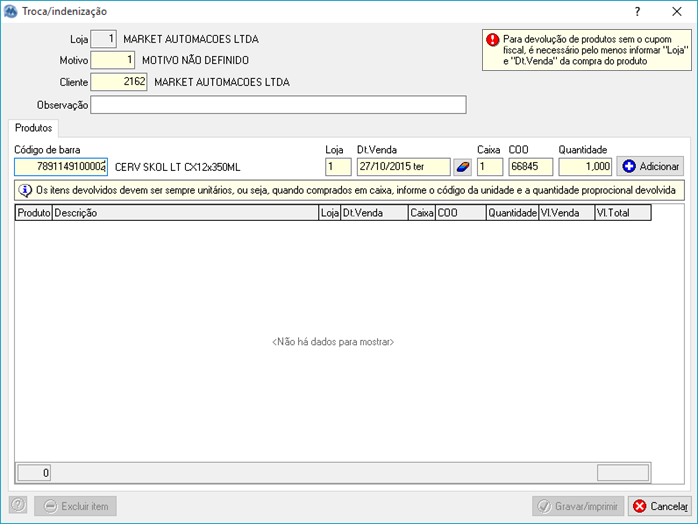Click the Loja column header in grid
Viewport: 698px width, 524px height.
click(330, 213)
